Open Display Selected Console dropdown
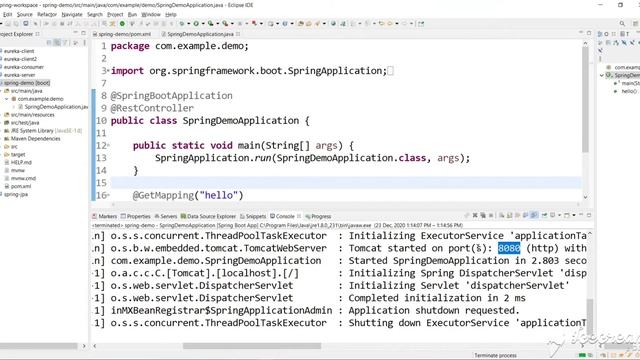Image resolution: width=640 pixels, height=360 pixels. pyautogui.click(x=559, y=216)
